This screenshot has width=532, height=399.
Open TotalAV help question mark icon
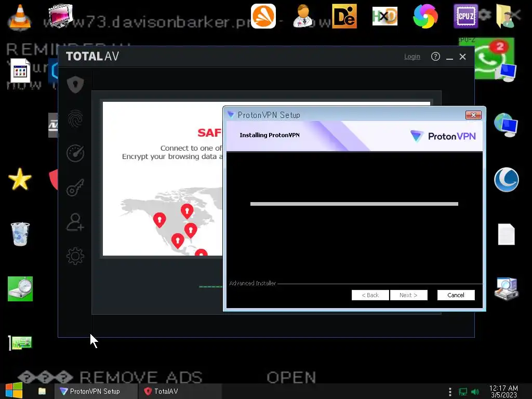pyautogui.click(x=435, y=56)
